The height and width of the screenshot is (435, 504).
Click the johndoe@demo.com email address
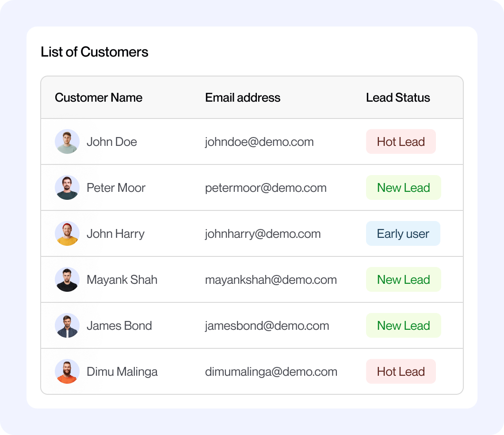(x=259, y=142)
